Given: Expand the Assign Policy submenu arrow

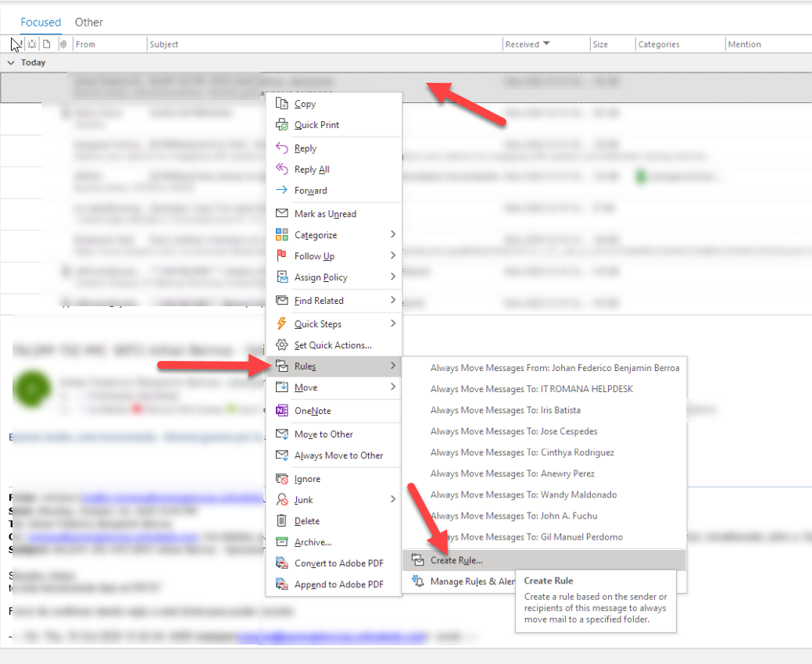Looking at the screenshot, I should click(392, 277).
